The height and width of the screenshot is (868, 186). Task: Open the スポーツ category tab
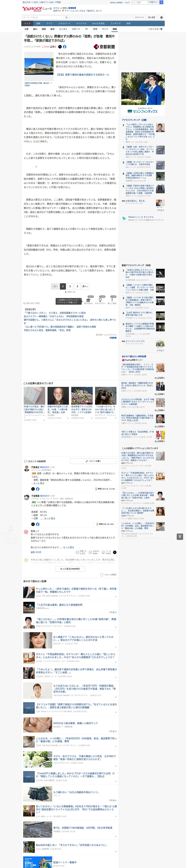point(76,29)
